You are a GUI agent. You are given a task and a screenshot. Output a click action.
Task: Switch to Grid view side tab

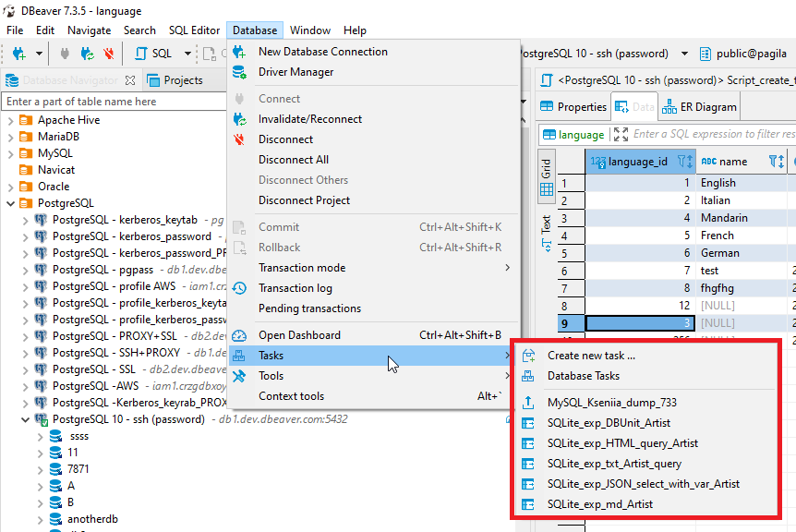547,175
